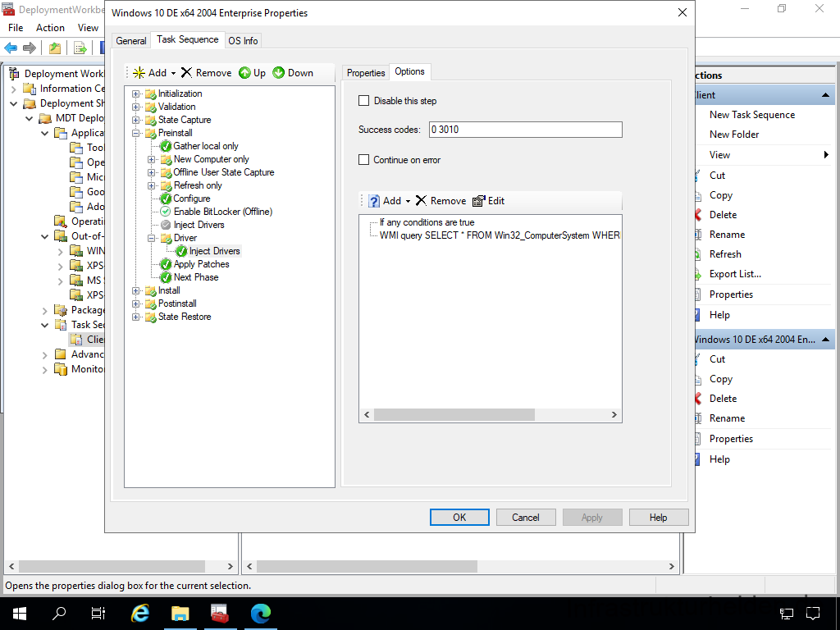Open the Action menu
Image resolution: width=840 pixels, height=630 pixels.
[50, 28]
